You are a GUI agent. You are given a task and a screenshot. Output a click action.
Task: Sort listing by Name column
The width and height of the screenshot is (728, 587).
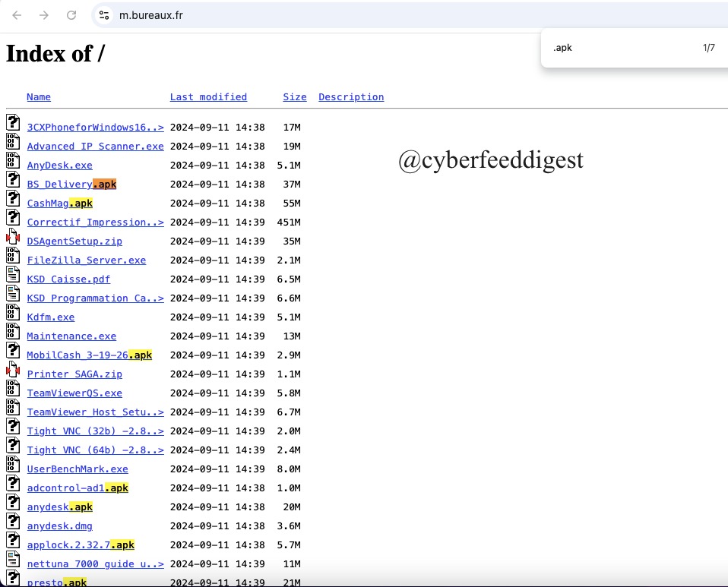coord(39,97)
